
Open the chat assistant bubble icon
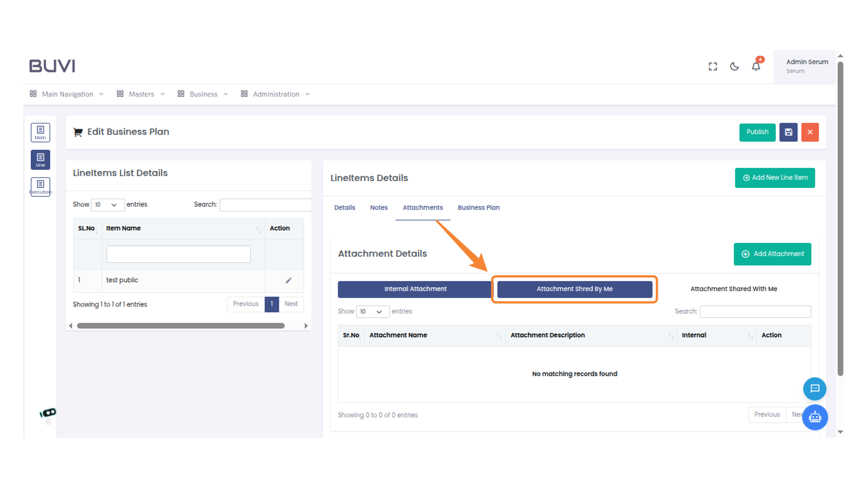click(815, 389)
